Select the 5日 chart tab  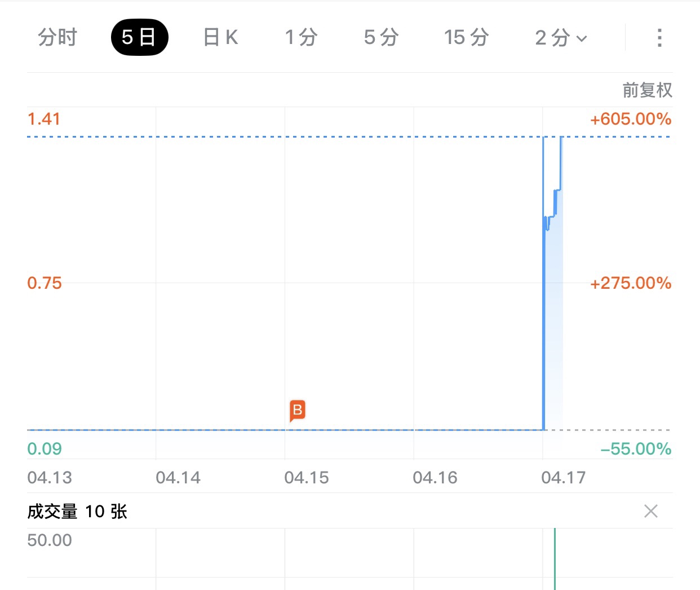pos(139,38)
